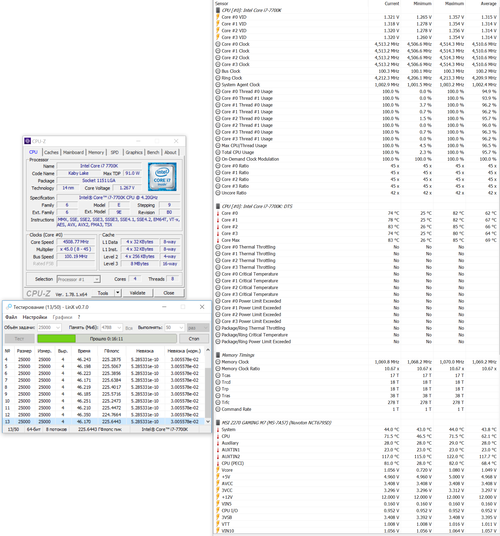Open the problem size 25000 dropdown in LinX
Viewport: 500px width, 536px height.
tap(58, 327)
